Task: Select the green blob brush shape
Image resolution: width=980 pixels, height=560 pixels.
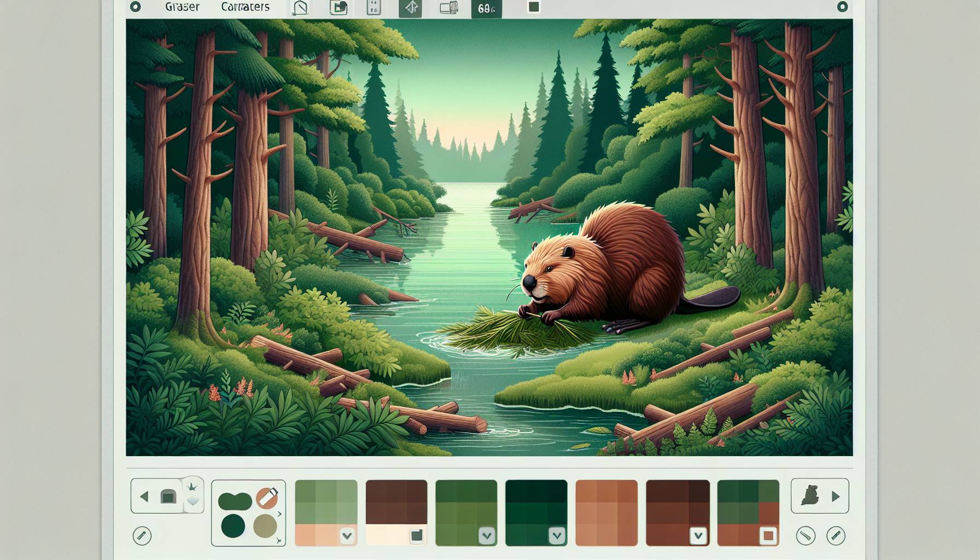Action: pyautogui.click(x=235, y=500)
